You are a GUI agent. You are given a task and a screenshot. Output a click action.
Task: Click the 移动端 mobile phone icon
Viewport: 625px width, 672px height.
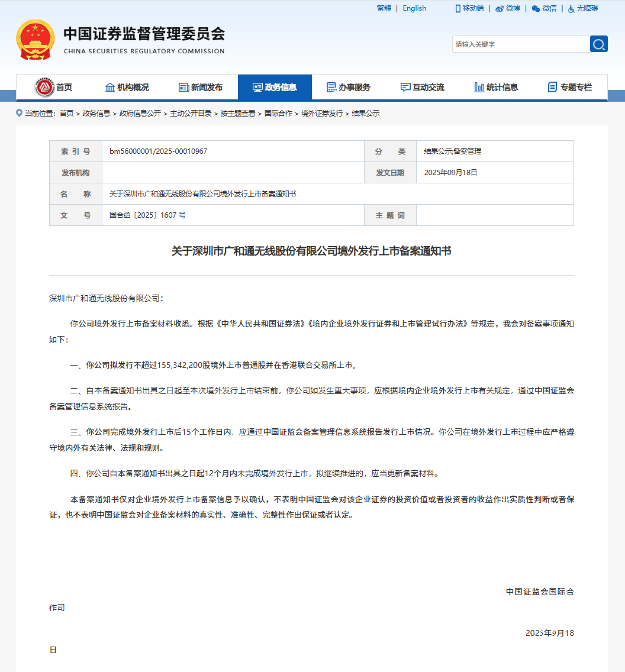click(x=458, y=8)
